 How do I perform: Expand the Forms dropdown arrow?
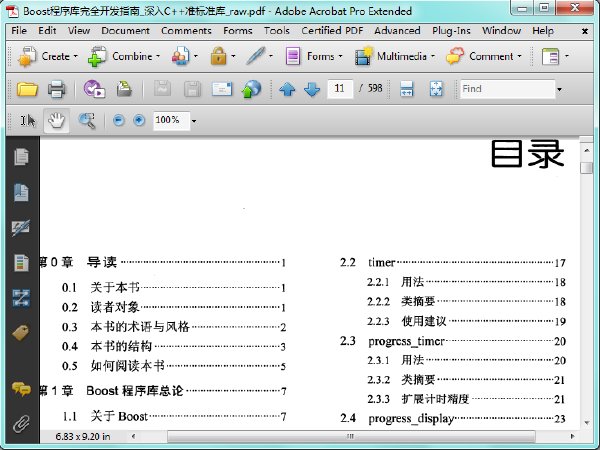click(340, 56)
